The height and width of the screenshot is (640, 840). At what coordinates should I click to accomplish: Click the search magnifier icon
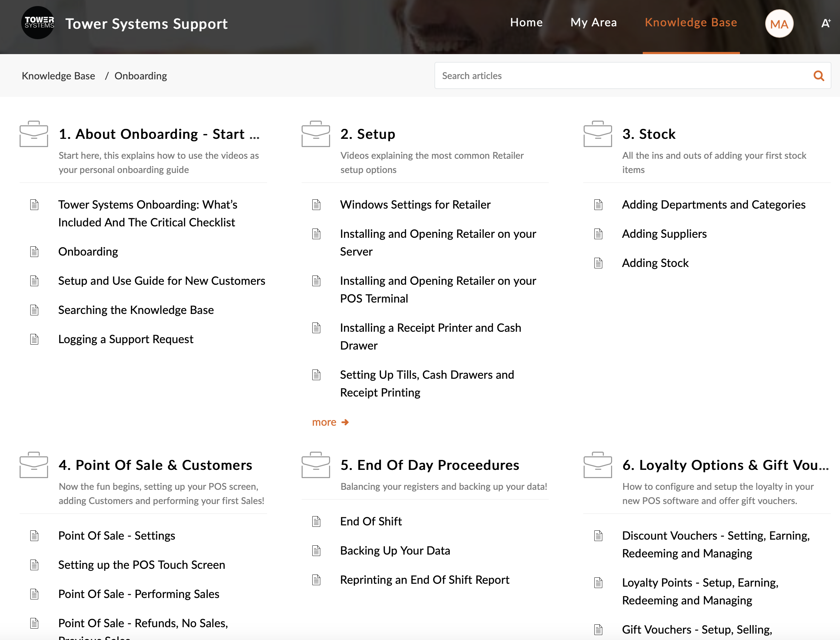click(x=819, y=76)
